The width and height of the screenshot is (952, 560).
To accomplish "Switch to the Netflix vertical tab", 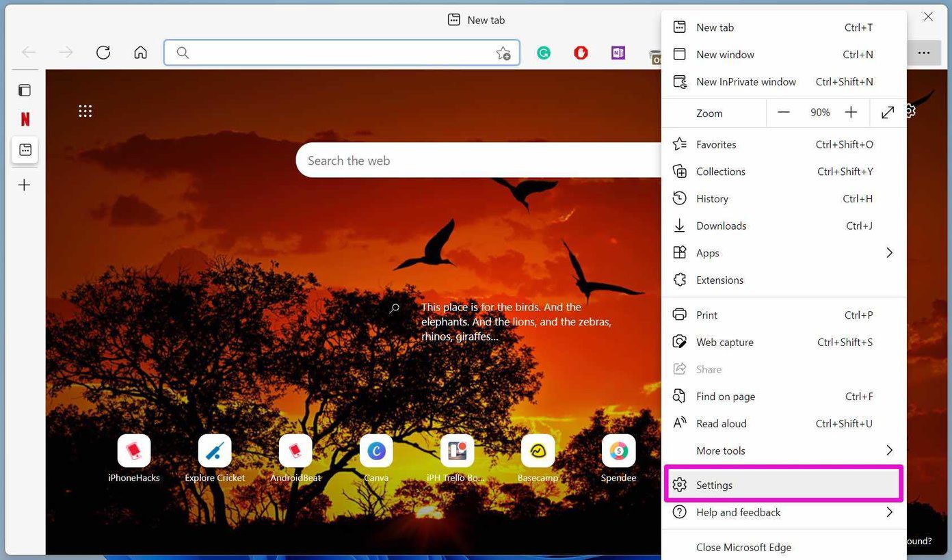I will click(x=25, y=120).
